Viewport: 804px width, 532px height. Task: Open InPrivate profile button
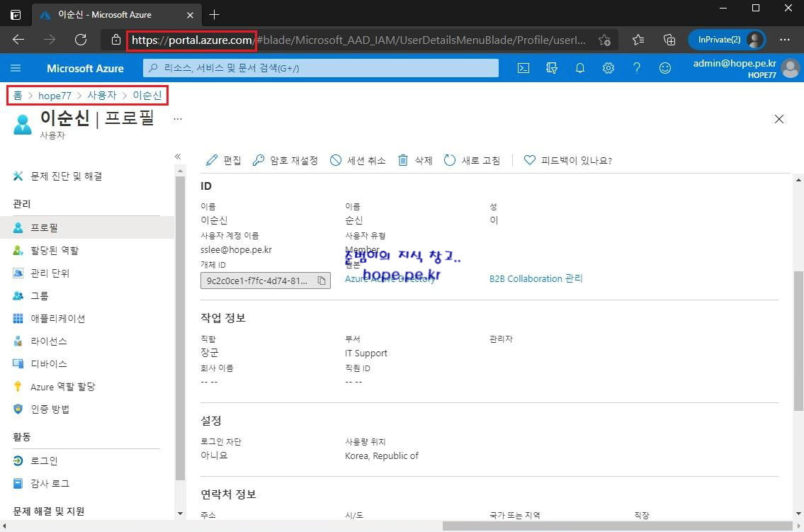(x=727, y=40)
